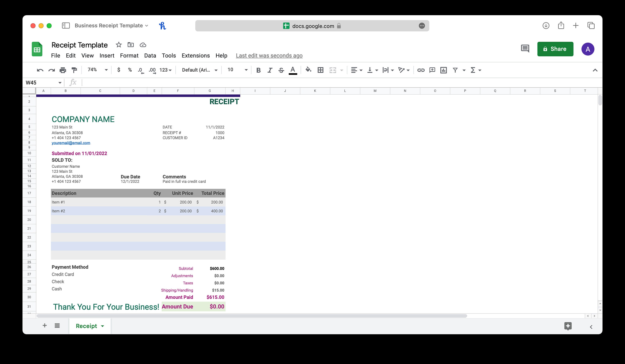Format as currency
Image resolution: width=625 pixels, height=364 pixels.
(x=118, y=70)
